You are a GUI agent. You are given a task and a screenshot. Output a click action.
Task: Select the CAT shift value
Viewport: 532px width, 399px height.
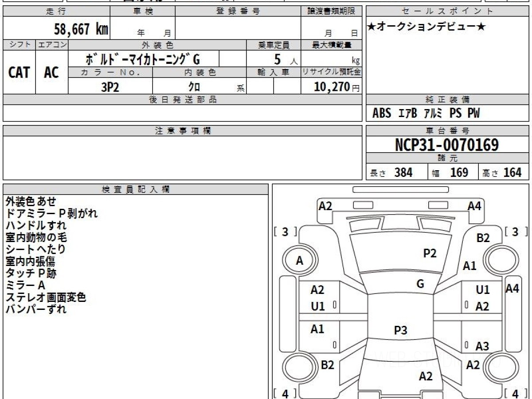point(20,72)
